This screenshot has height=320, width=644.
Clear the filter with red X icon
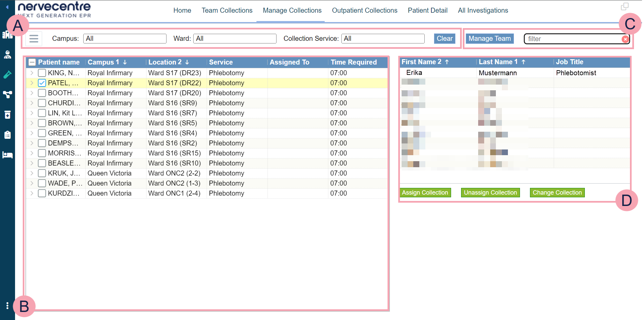625,39
